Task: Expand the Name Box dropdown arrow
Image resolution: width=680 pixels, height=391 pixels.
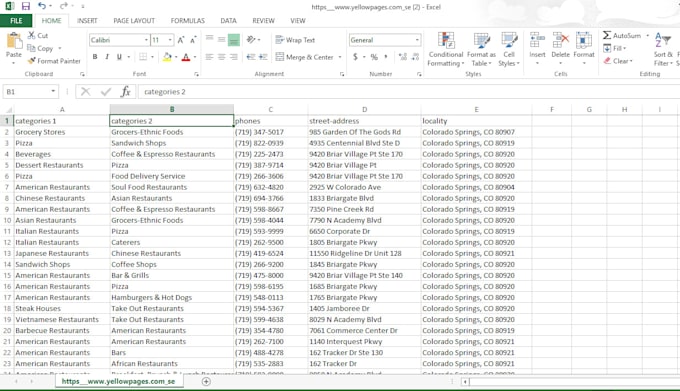Action: (x=53, y=91)
